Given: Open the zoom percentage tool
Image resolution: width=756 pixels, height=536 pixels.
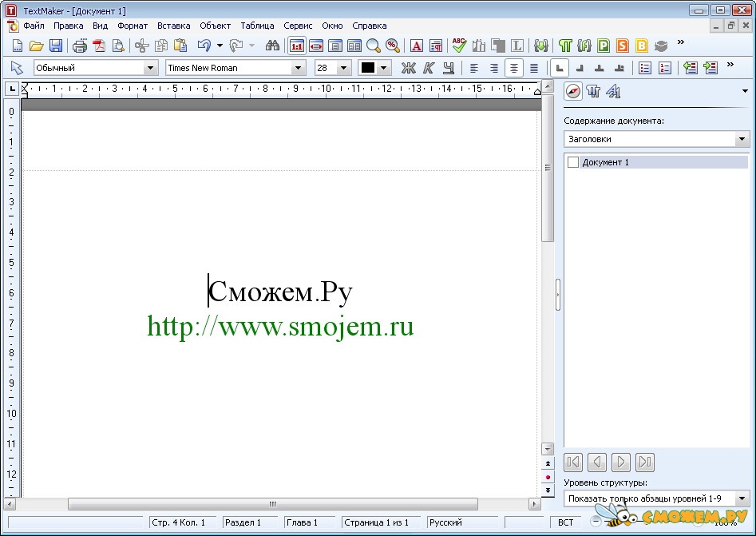Looking at the screenshot, I should pyautogui.click(x=393, y=46).
